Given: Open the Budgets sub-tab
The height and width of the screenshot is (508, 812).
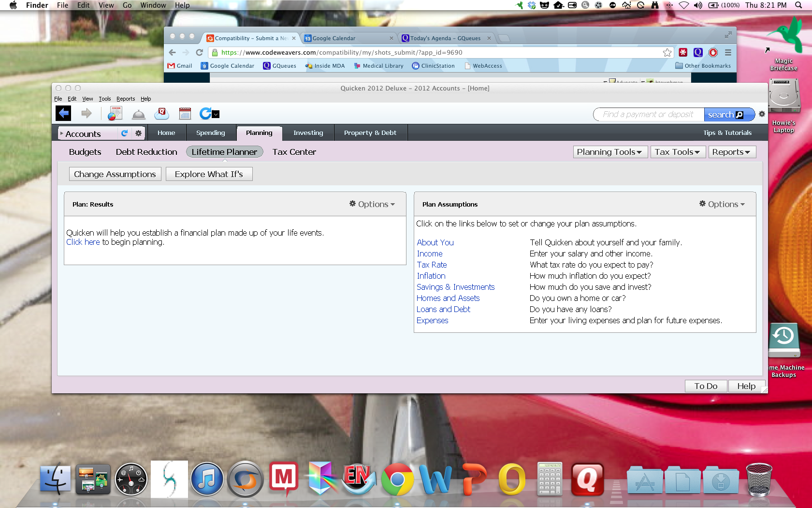Looking at the screenshot, I should (85, 152).
